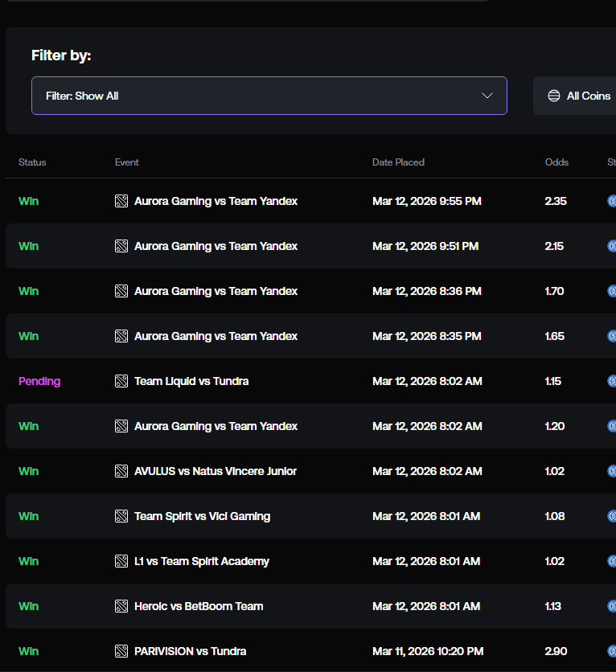Click the 8:02 AM date in Team Liquid row
Image resolution: width=616 pixels, height=672 pixels.
point(427,381)
